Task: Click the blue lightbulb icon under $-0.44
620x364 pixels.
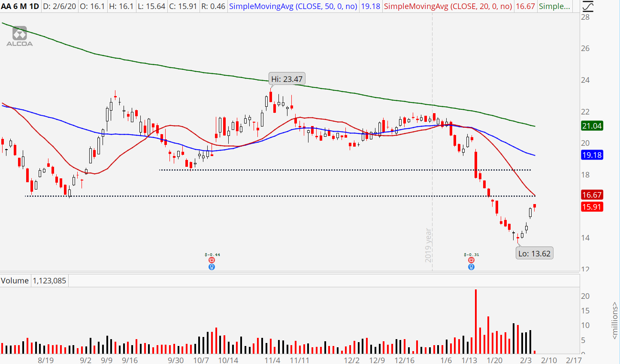Action: point(212,267)
